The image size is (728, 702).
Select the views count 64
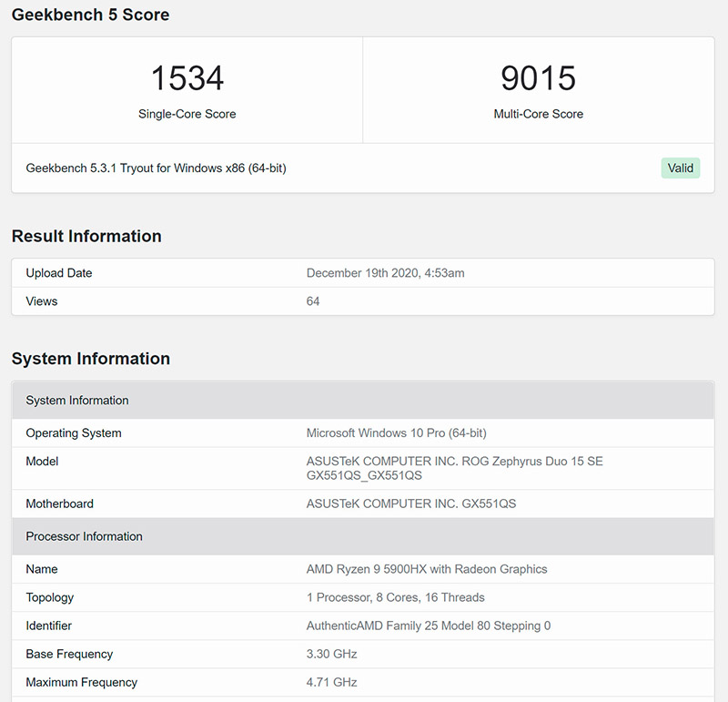pos(313,301)
